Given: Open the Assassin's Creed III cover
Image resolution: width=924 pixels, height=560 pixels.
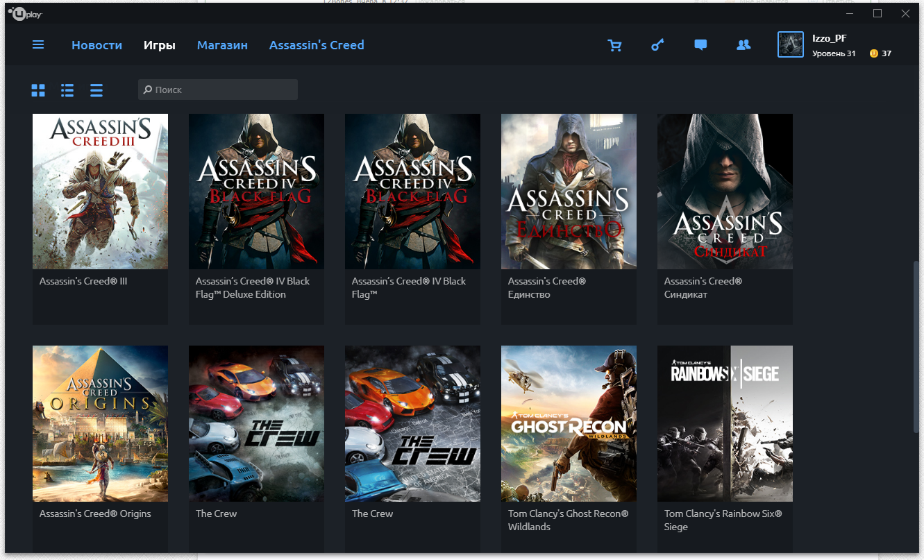Looking at the screenshot, I should (100, 192).
